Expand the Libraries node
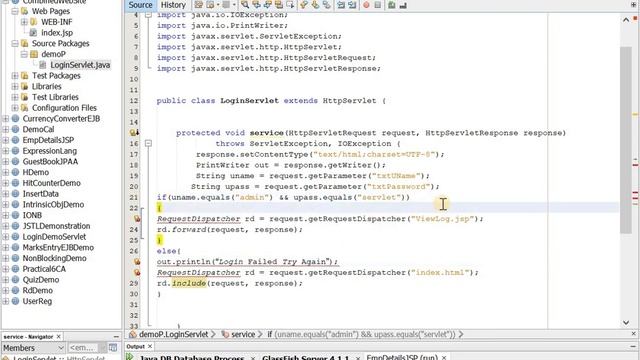The height and width of the screenshot is (360, 640). (x=15, y=86)
